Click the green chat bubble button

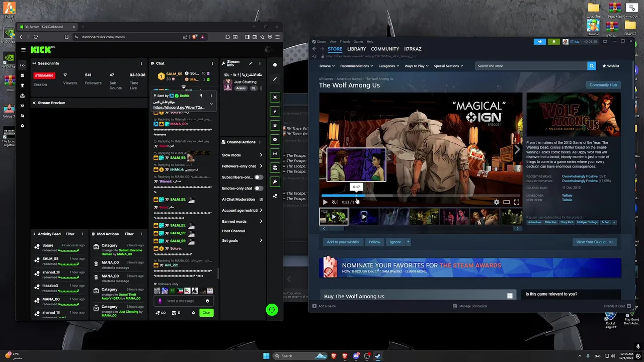coord(275,139)
